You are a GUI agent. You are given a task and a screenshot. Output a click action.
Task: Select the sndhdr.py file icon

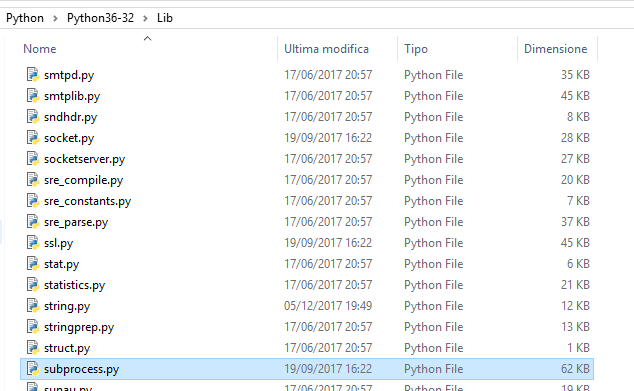[x=33, y=117]
